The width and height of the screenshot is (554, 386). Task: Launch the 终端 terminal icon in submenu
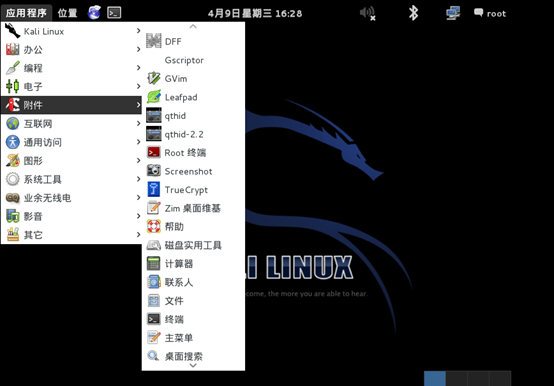[154, 319]
